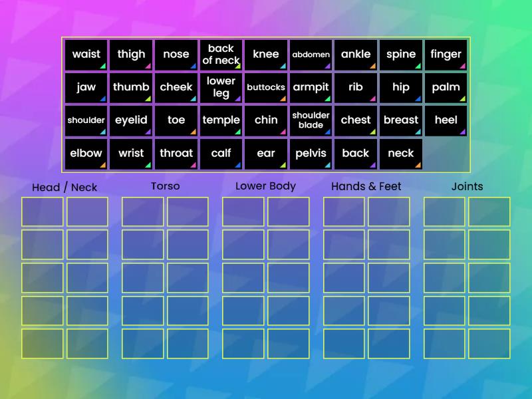532x399 pixels.
Task: Select the 'elbow' word tile
Action: pos(86,154)
